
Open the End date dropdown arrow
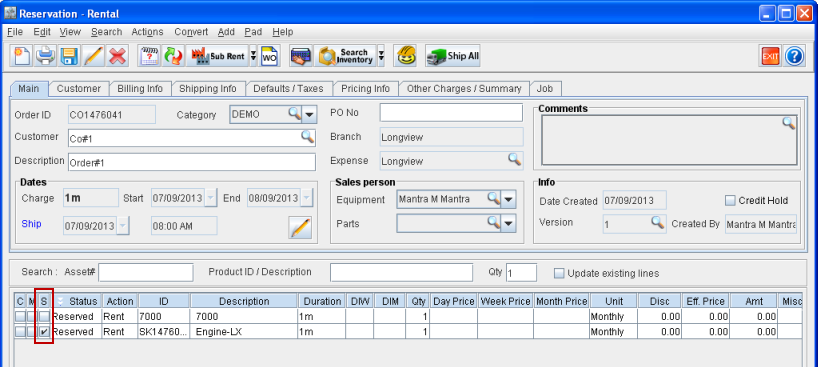[307, 198]
